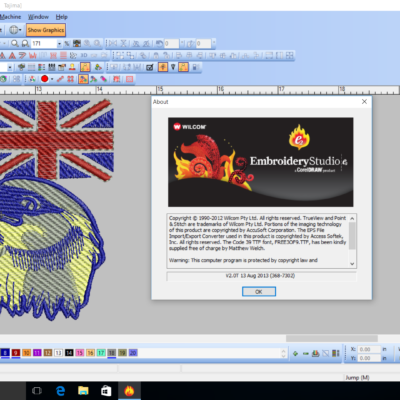Click skew angle spinner arrows

[x=214, y=43]
